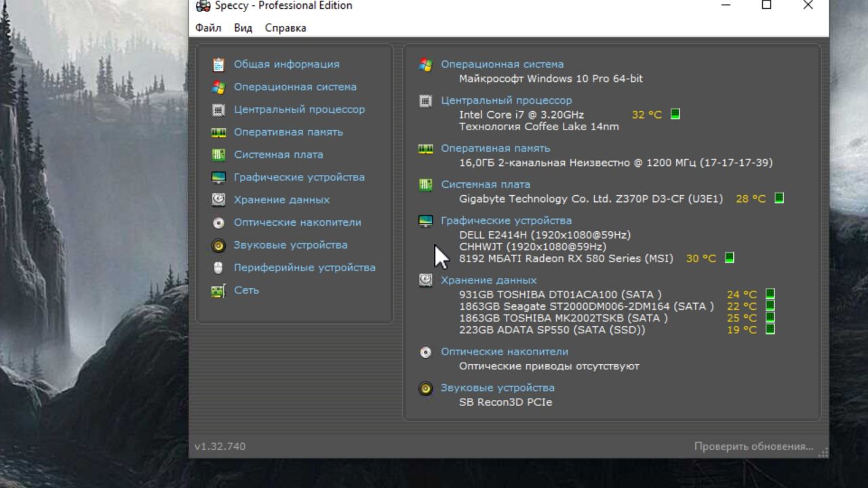Open the Вид menu
The image size is (868, 488).
click(x=243, y=28)
